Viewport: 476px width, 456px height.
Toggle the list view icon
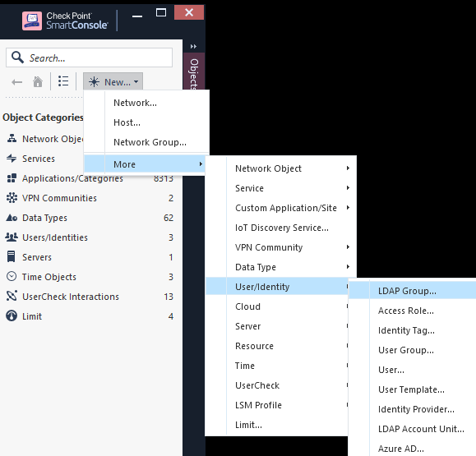tap(63, 81)
